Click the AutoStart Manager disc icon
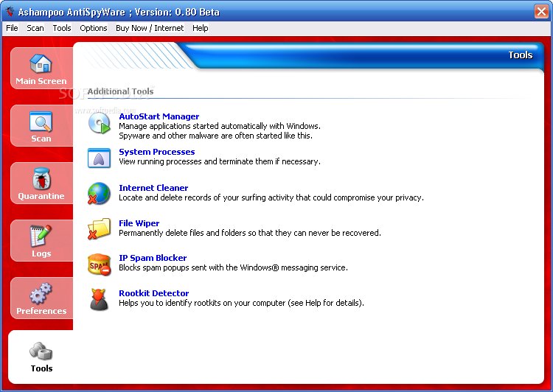553x392 pixels. pos(99,123)
